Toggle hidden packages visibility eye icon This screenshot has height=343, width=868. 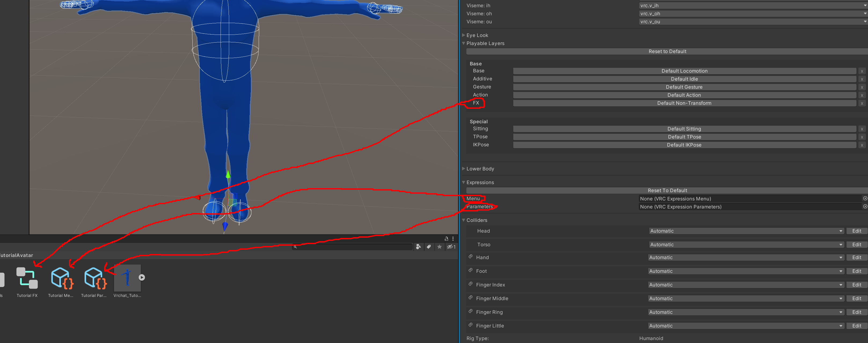click(451, 247)
